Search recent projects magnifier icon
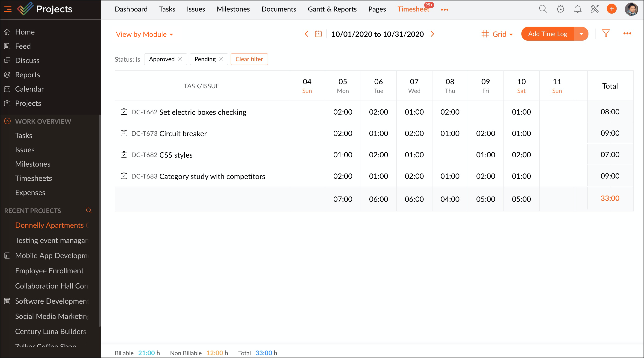The height and width of the screenshot is (358, 644). 89,211
